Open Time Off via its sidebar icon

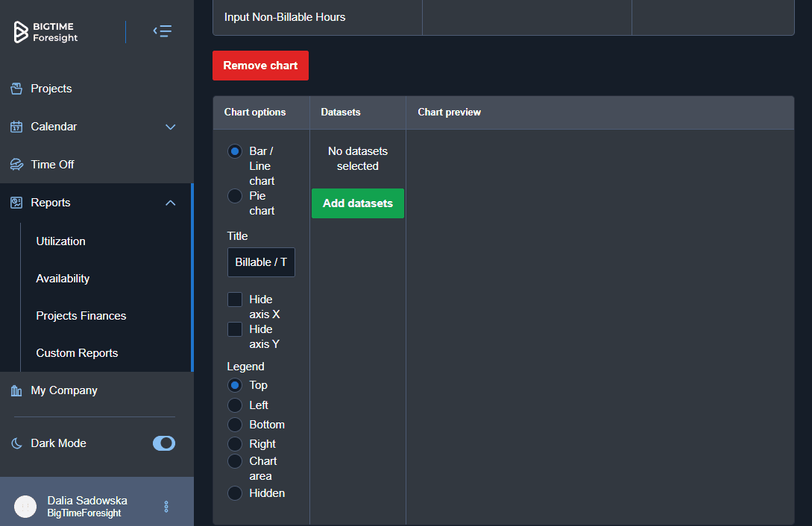[15, 164]
